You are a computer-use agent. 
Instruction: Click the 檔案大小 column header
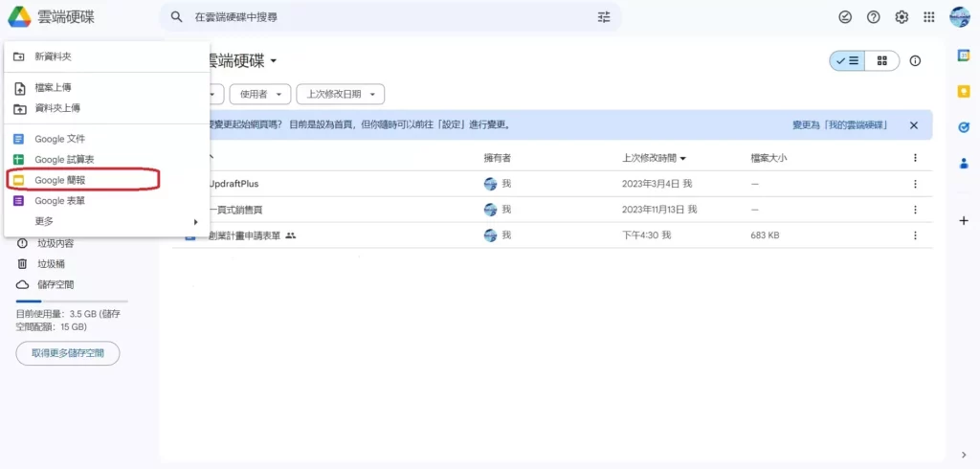pos(768,158)
